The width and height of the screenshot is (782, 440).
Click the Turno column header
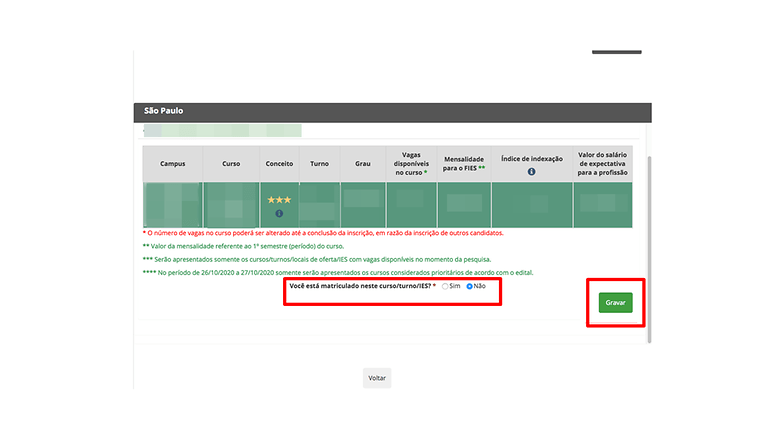[320, 164]
